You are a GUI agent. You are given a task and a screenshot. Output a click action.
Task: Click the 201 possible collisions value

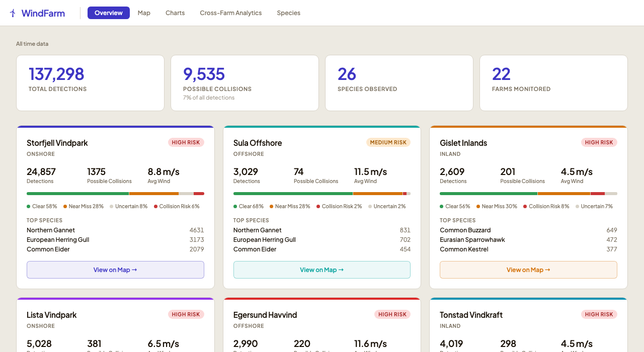pos(508,171)
